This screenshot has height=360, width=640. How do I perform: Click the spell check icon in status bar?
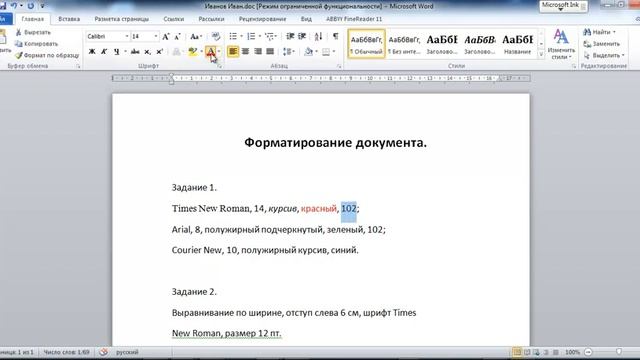103,352
